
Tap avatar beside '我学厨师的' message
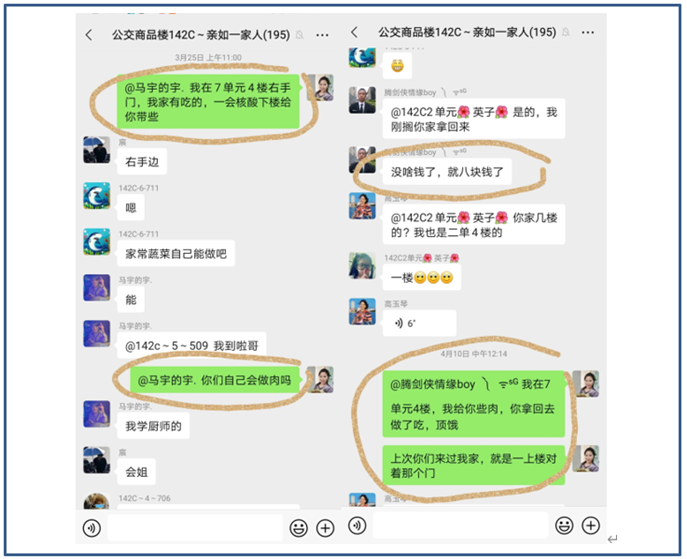tap(96, 414)
